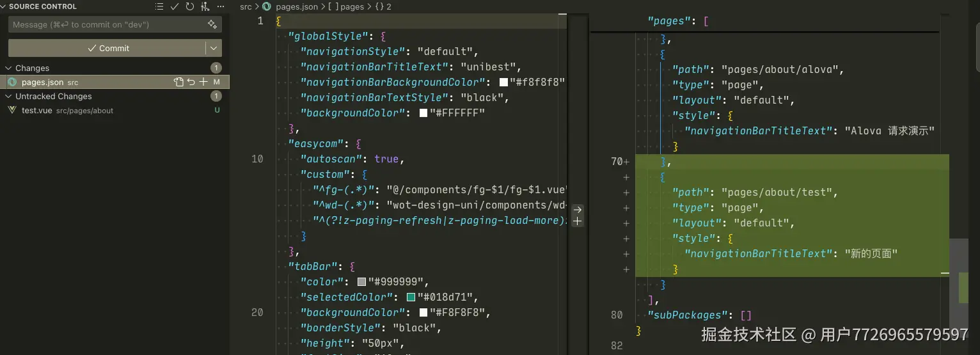Click the "navigationBarTextStyle" black line
The image size is (980, 355).
tap(404, 98)
